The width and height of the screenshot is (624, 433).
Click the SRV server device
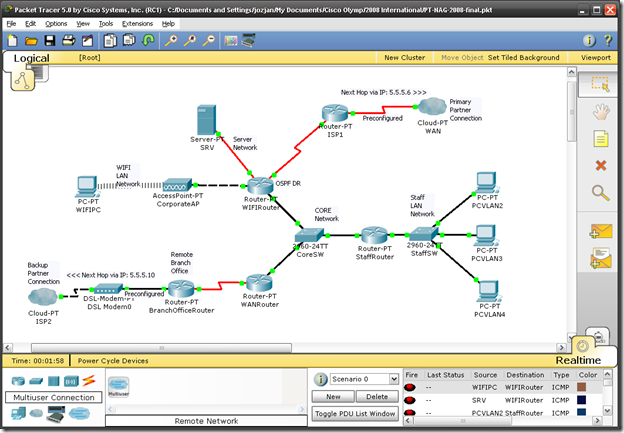tap(207, 120)
